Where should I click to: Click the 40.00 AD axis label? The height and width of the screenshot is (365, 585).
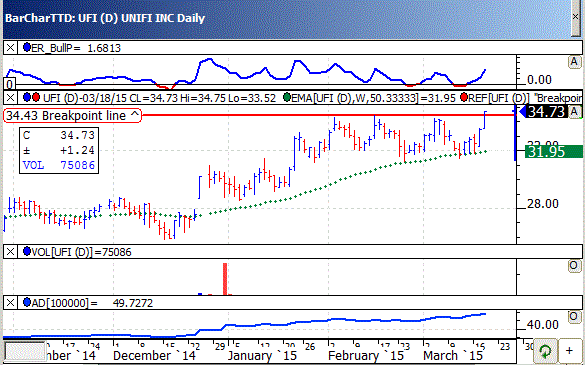(543, 324)
